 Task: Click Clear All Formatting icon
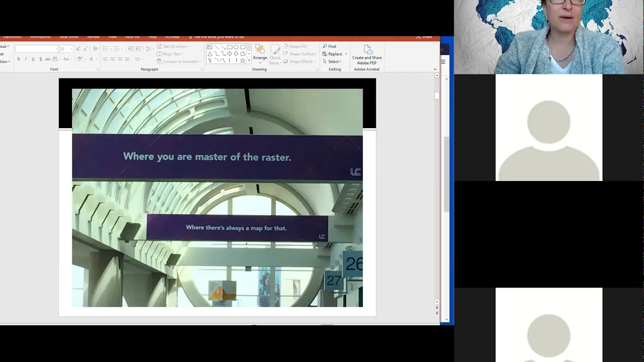point(95,49)
